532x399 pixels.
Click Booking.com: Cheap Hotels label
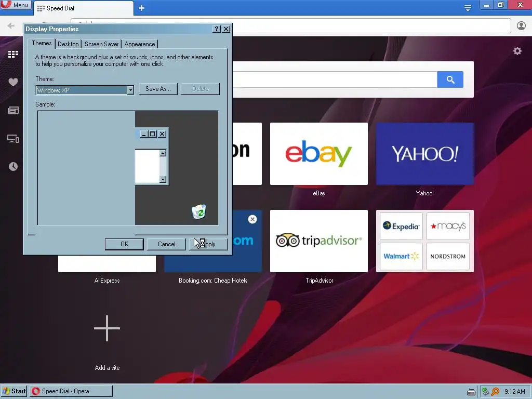coord(213,281)
